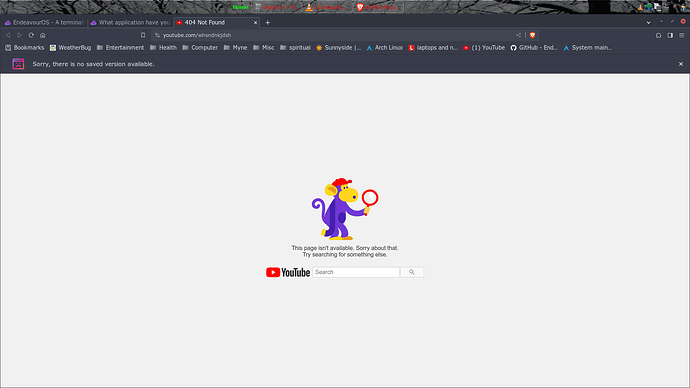Open the Entertainment bookmarks folder
This screenshot has height=388, width=690.
click(121, 48)
